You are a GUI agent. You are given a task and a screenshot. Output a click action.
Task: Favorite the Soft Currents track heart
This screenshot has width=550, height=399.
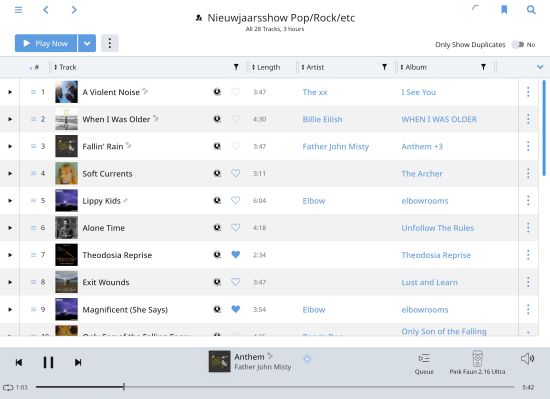(x=235, y=173)
